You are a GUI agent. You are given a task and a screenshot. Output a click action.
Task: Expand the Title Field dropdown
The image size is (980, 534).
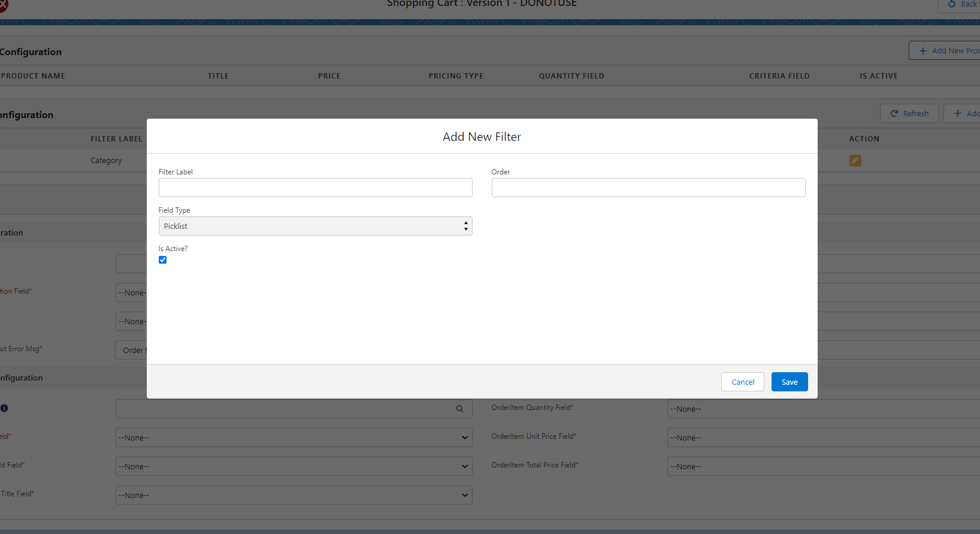tap(294, 496)
